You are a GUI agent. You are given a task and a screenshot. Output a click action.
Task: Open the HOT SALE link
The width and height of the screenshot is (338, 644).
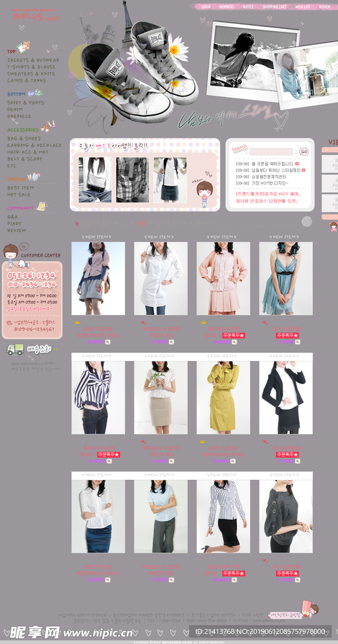[x=18, y=195]
